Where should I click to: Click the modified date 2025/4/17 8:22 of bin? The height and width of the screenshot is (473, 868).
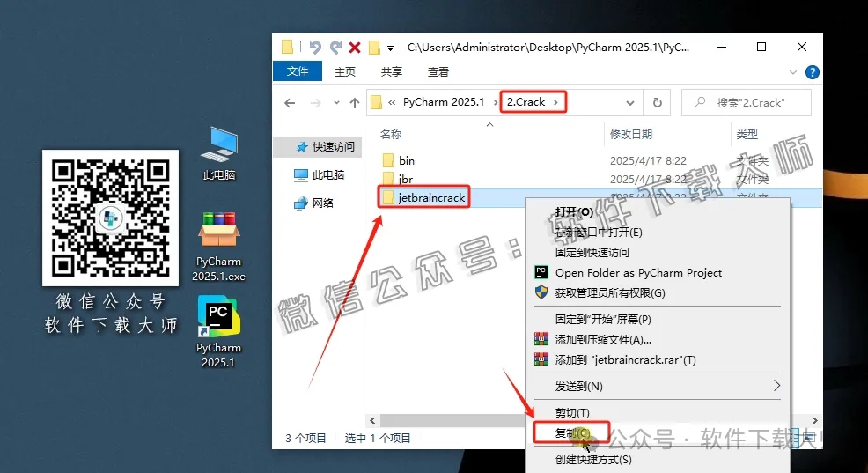pos(648,160)
